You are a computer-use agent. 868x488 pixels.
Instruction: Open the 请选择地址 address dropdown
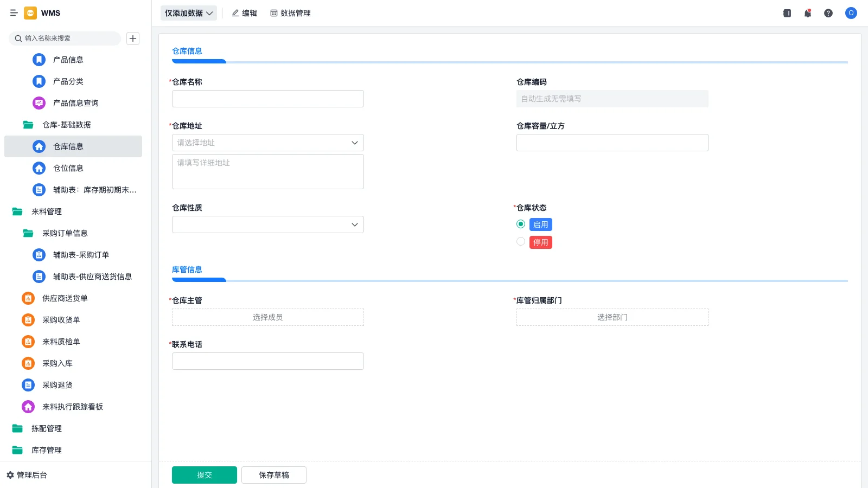(x=268, y=143)
